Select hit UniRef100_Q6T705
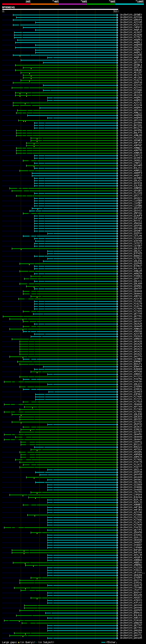The image size is (146, 644). coord(131,314)
